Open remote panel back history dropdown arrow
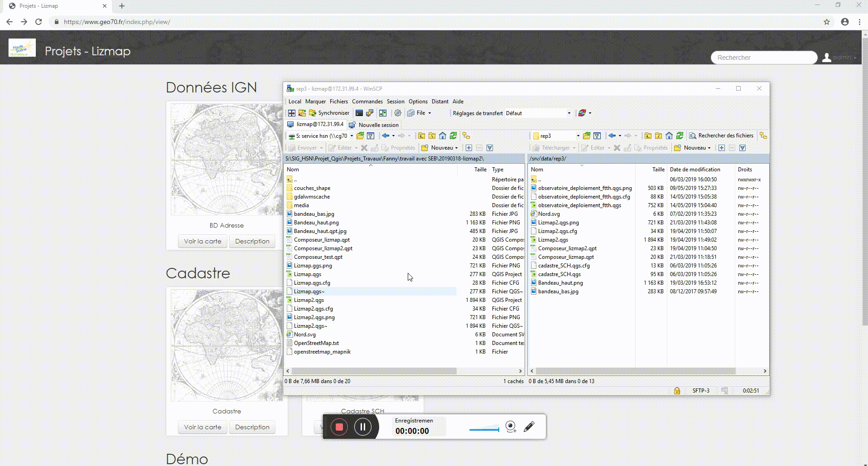868x466 pixels. (x=620, y=136)
